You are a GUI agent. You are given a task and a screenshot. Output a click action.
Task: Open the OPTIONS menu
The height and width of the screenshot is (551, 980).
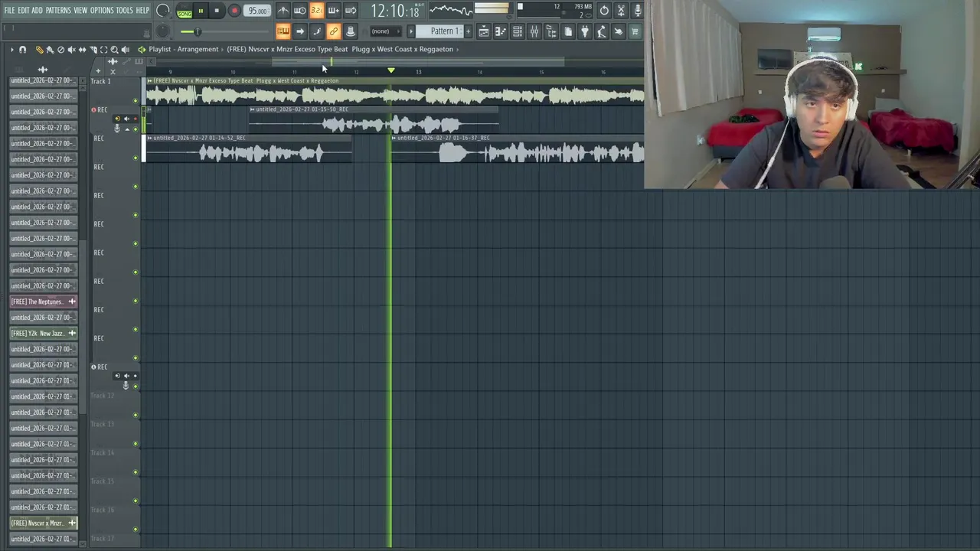coord(102,11)
